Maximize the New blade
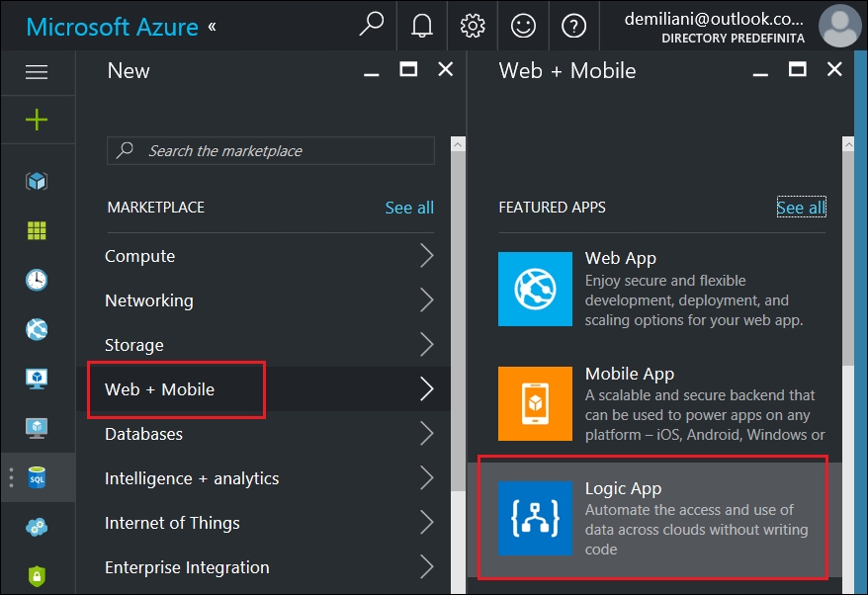The height and width of the screenshot is (595, 868). coord(408,69)
